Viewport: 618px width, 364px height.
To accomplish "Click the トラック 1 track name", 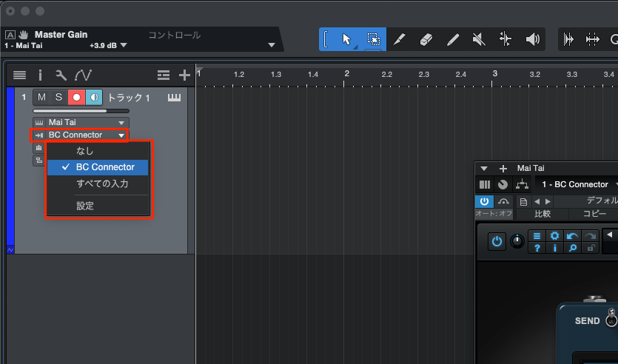I will tap(129, 98).
